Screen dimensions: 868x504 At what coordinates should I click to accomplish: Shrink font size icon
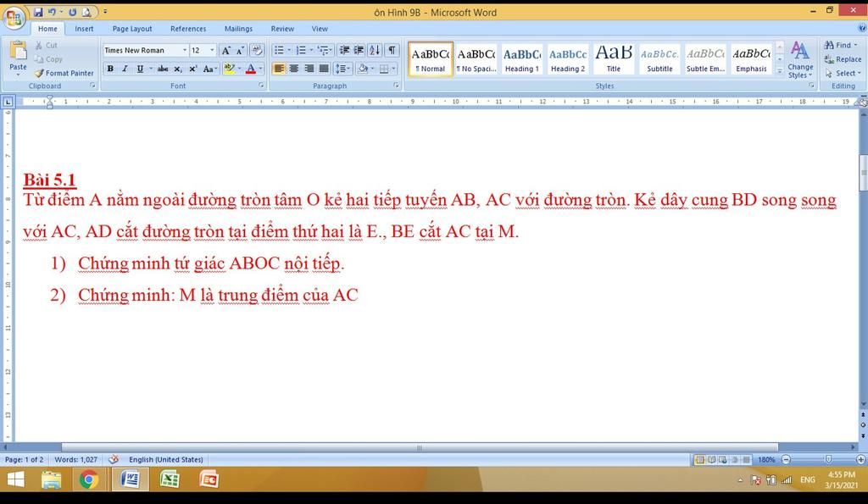pyautogui.click(x=240, y=50)
